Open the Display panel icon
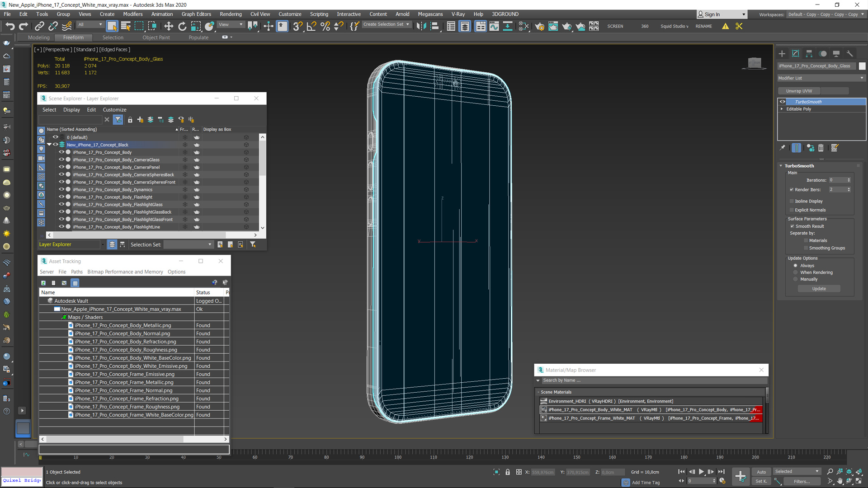Image resolution: width=868 pixels, height=488 pixels. pos(836,53)
